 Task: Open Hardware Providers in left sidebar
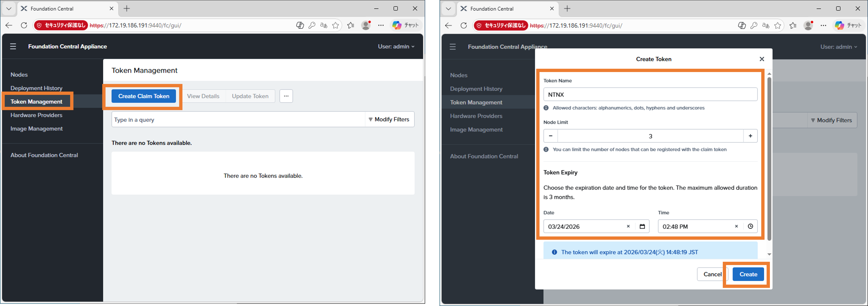click(36, 115)
